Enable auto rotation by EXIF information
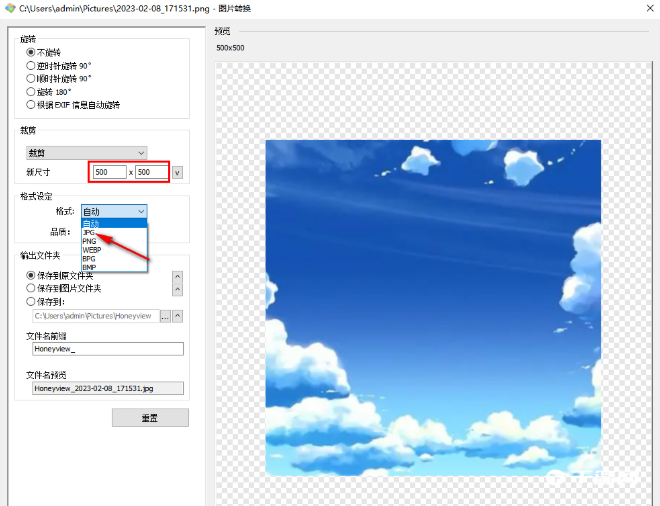 (31, 104)
